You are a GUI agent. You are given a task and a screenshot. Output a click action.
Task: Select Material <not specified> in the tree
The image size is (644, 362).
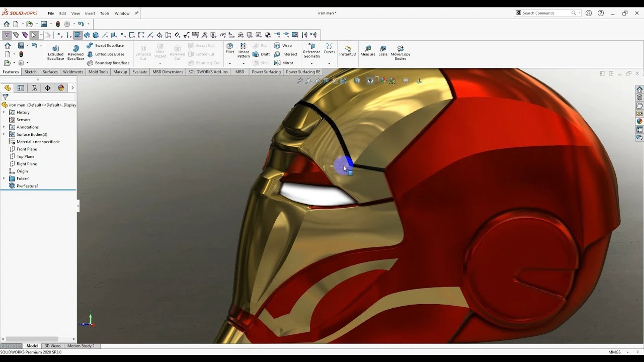coord(38,142)
